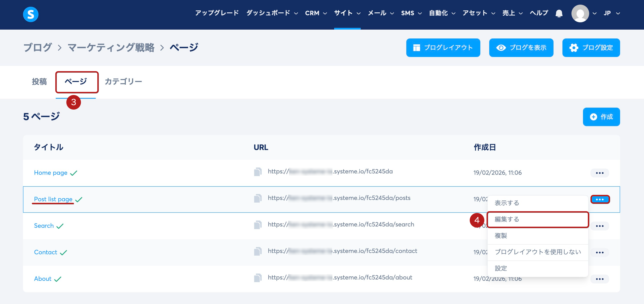Screen dimensions: 644x304
Task: Click the ブログを表示 button
Action: (521, 47)
